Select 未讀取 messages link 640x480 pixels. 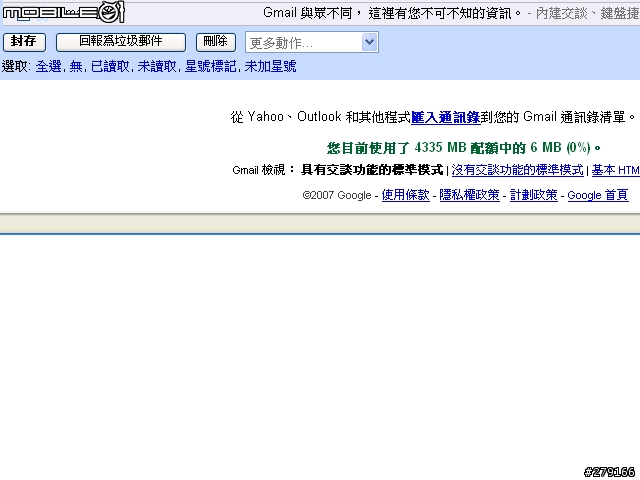tap(157, 66)
